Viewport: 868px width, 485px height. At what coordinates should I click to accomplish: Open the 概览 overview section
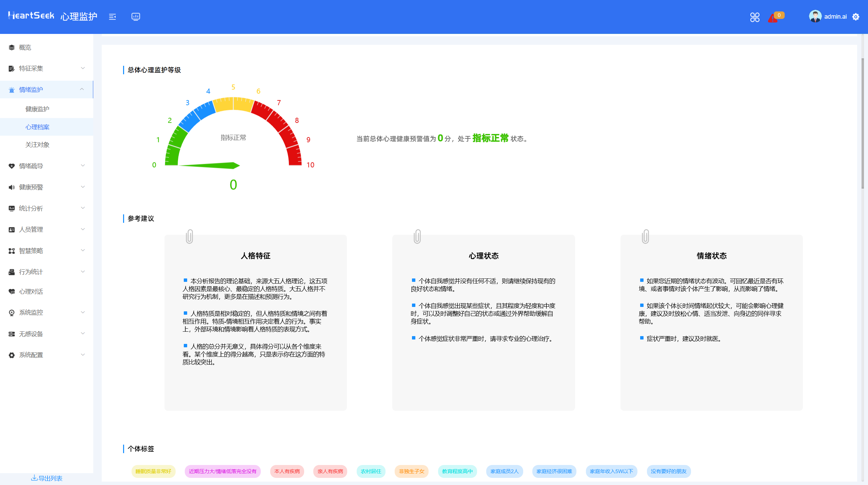click(24, 47)
